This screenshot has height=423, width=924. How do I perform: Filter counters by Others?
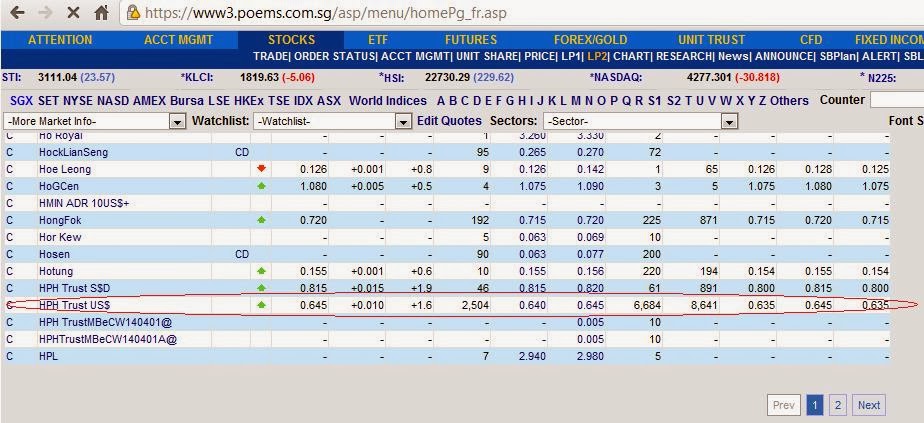(790, 101)
